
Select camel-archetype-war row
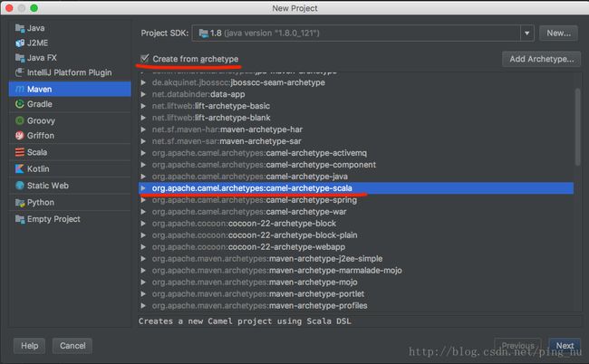pyautogui.click(x=356, y=212)
